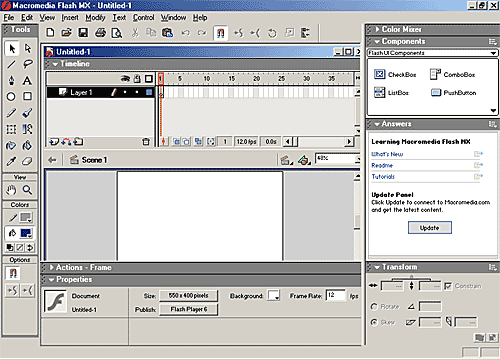Screen dimensions: 500x360
Task: Open the Edit menu
Action: (x=27, y=17)
